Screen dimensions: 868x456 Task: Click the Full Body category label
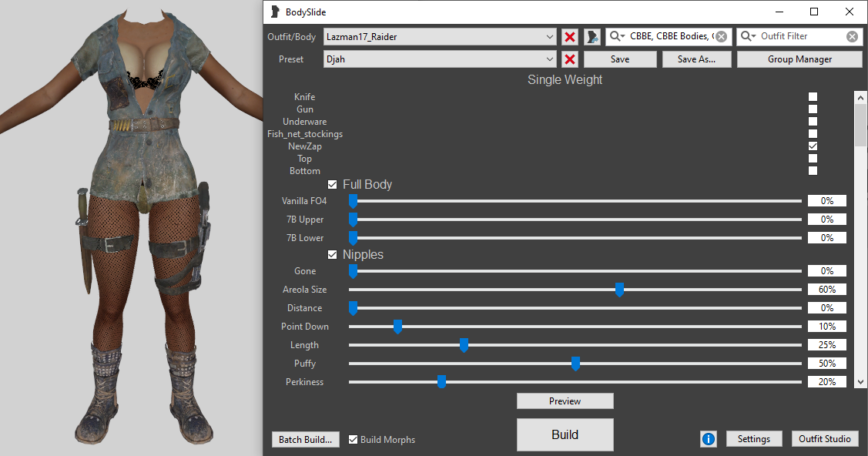pyautogui.click(x=367, y=184)
